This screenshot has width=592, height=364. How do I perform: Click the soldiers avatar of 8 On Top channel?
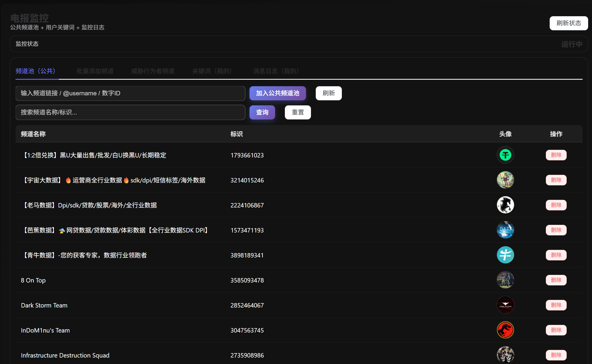point(505,280)
